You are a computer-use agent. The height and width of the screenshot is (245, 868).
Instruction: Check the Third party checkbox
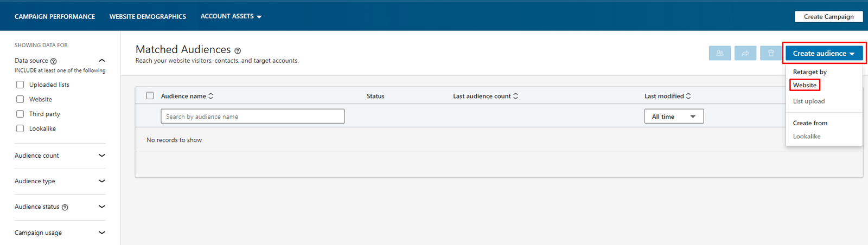(x=20, y=114)
